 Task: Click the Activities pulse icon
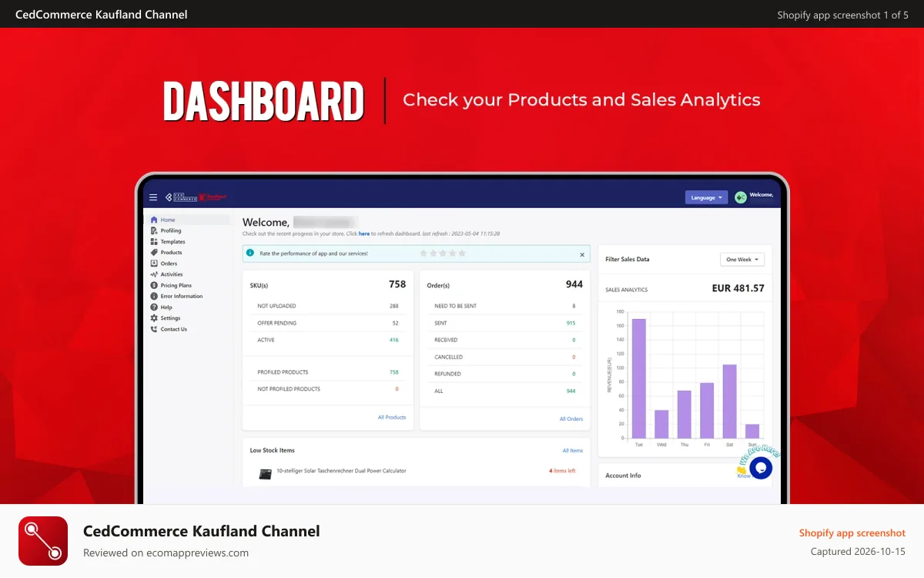154,274
